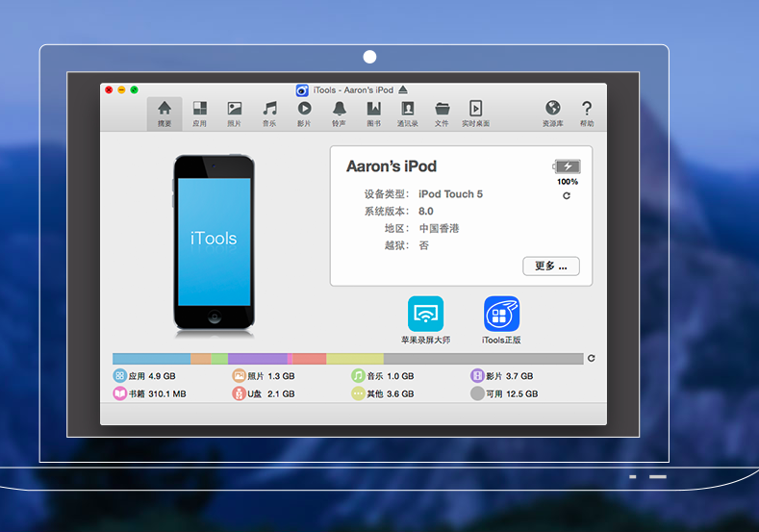Click the 音乐 1.0 GB legend icon
759x532 pixels.
[358, 375]
